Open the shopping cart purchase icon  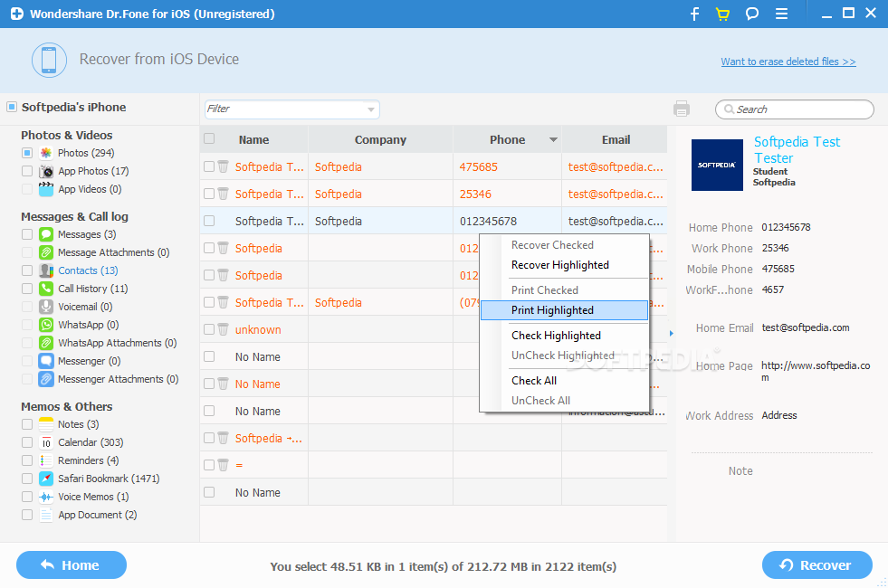click(x=722, y=14)
